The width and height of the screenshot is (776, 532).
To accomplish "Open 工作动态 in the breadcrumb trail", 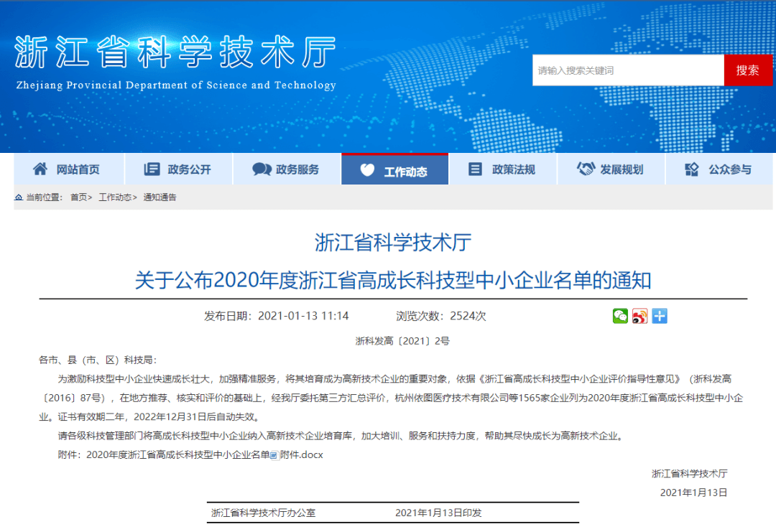I will (x=115, y=197).
